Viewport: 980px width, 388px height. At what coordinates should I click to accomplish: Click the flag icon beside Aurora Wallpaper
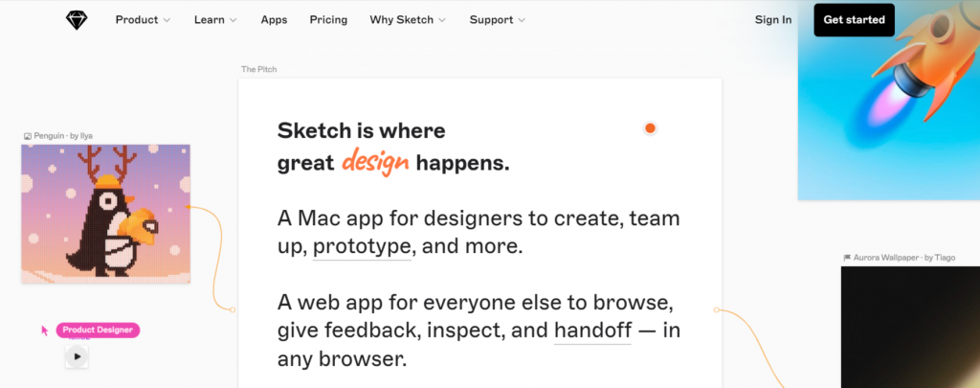pos(847,257)
